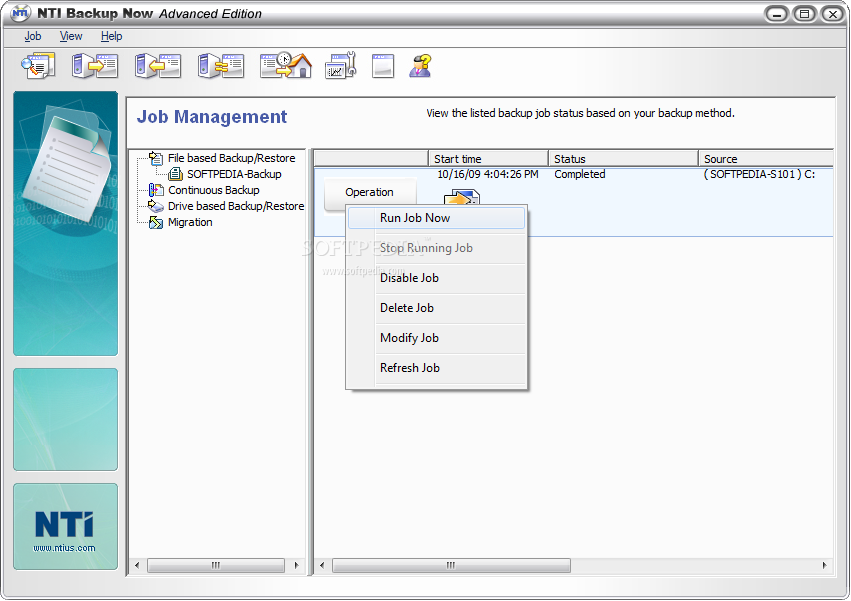Click the job list left scroll arrow
The width and height of the screenshot is (851, 601).
[322, 565]
